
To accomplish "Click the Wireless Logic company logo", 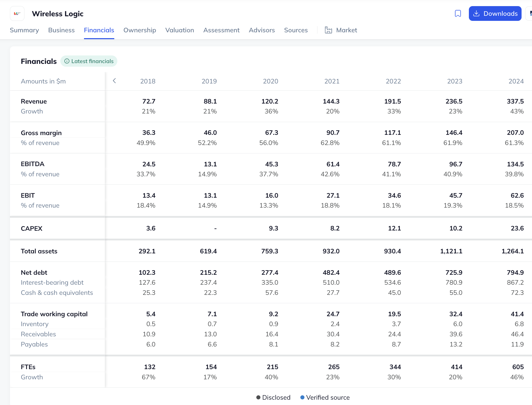I will click(x=17, y=13).
